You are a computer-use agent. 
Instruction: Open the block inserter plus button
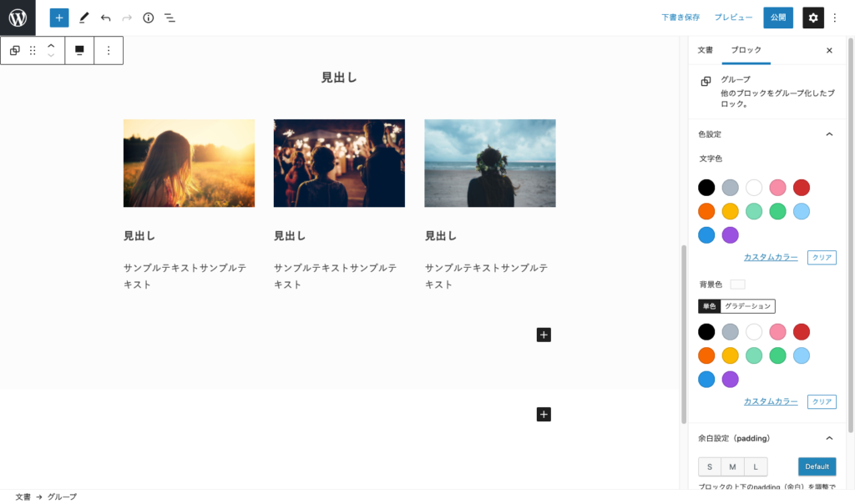click(x=59, y=18)
